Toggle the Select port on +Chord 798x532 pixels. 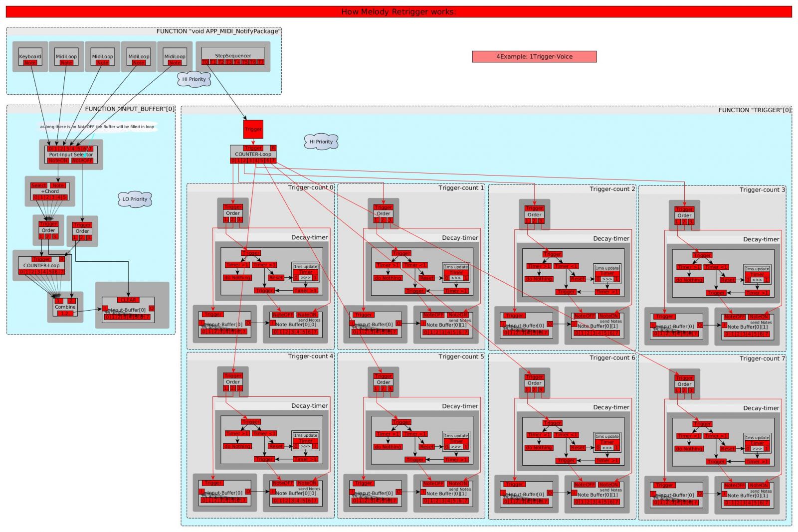tap(39, 185)
